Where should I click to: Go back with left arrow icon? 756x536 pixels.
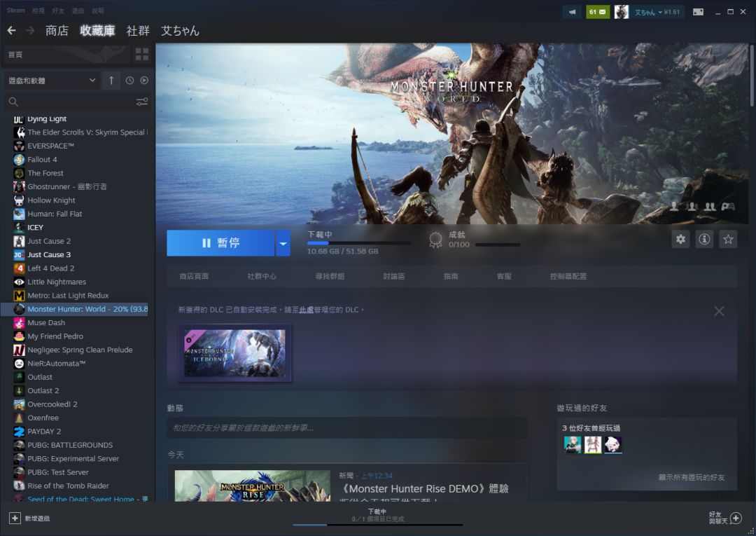(12, 30)
